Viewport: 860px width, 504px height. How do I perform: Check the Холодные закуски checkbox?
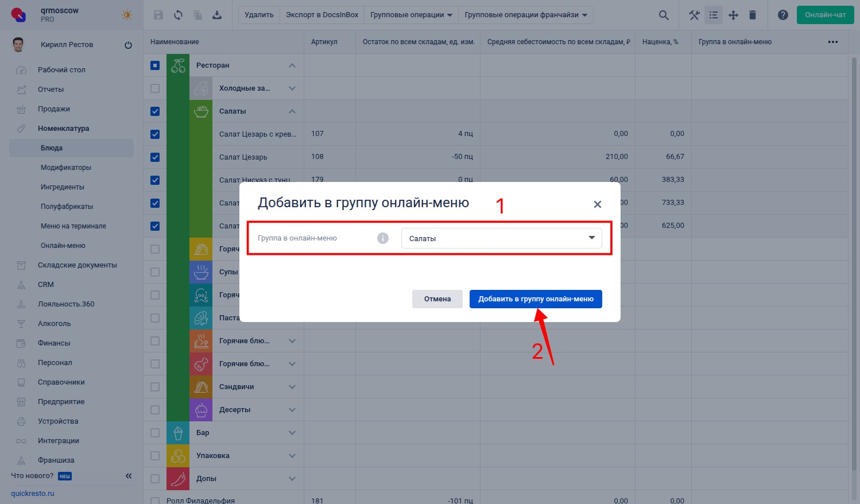coord(155,88)
